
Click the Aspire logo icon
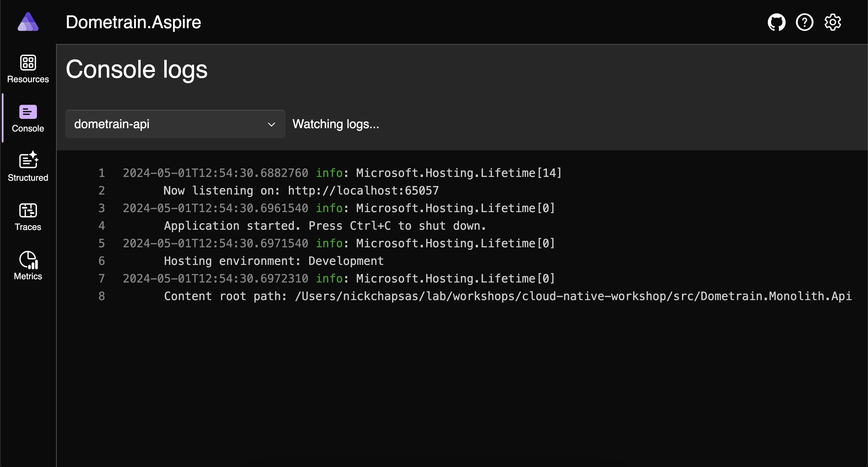coord(28,22)
